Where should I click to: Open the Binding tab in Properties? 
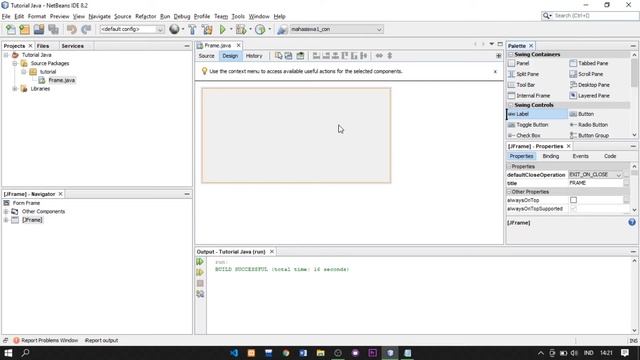click(x=551, y=156)
